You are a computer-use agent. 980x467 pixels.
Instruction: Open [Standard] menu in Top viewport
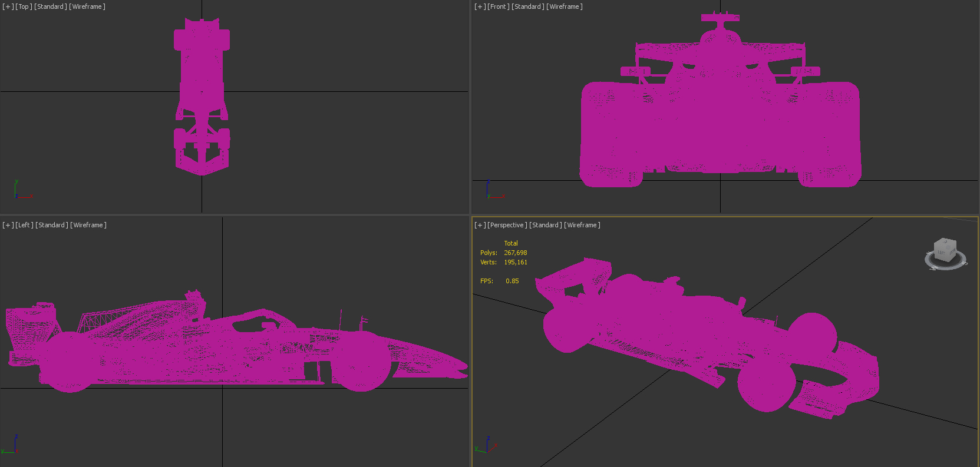coord(51,6)
